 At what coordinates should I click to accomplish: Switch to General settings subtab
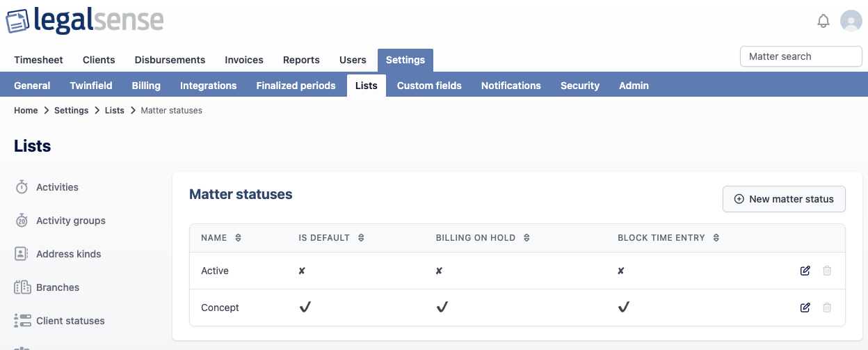coord(32,86)
